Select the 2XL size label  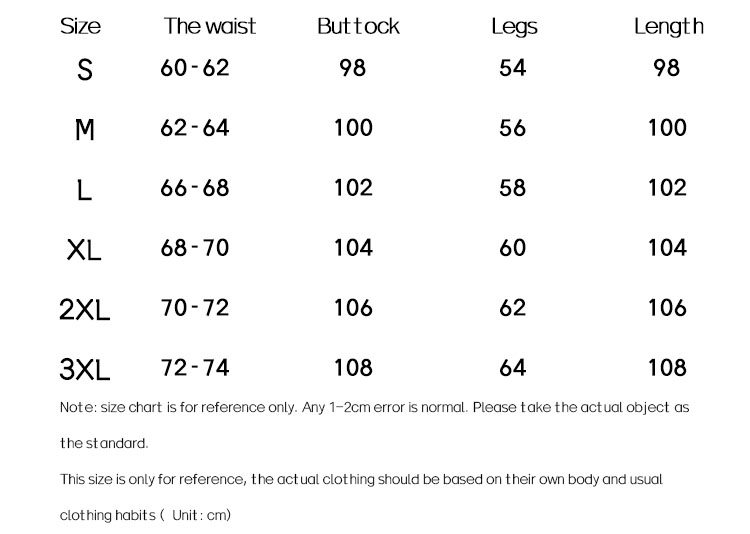pyautogui.click(x=85, y=310)
